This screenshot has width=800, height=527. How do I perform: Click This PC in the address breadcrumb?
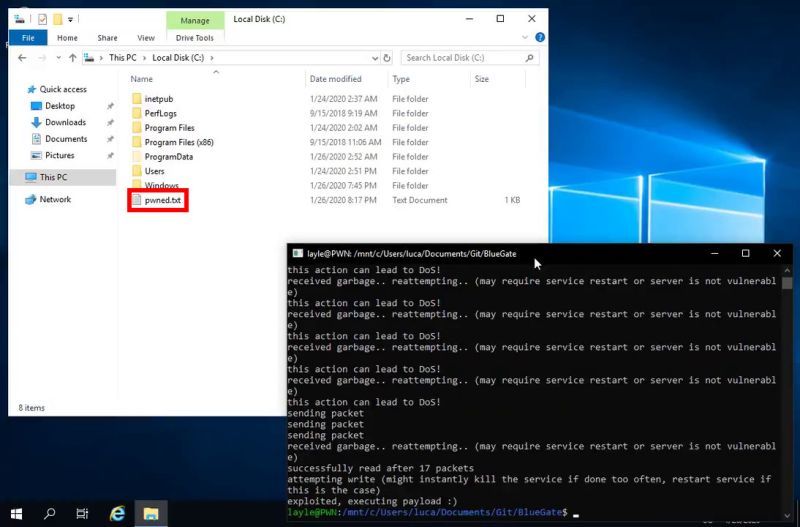point(123,58)
